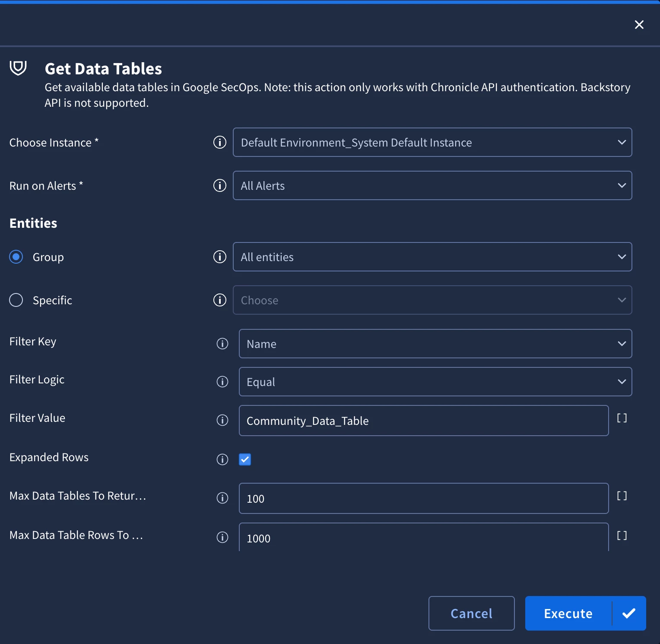Click the Filter Logic info icon
The image size is (660, 644).
(x=222, y=382)
